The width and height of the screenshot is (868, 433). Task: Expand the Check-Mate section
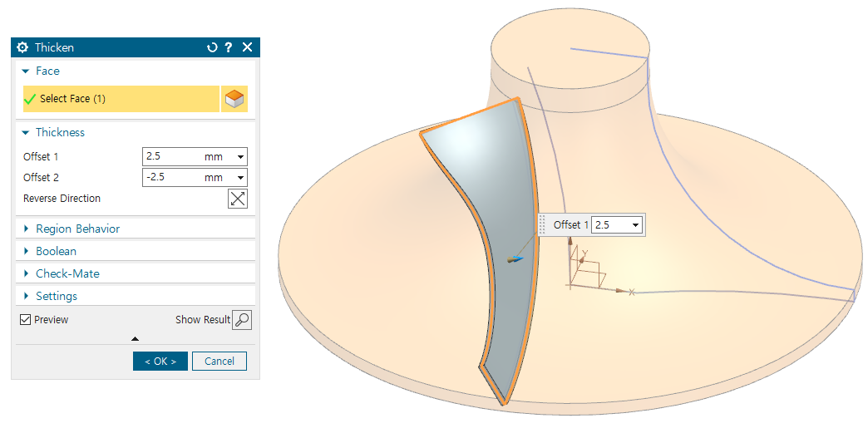pyautogui.click(x=26, y=273)
